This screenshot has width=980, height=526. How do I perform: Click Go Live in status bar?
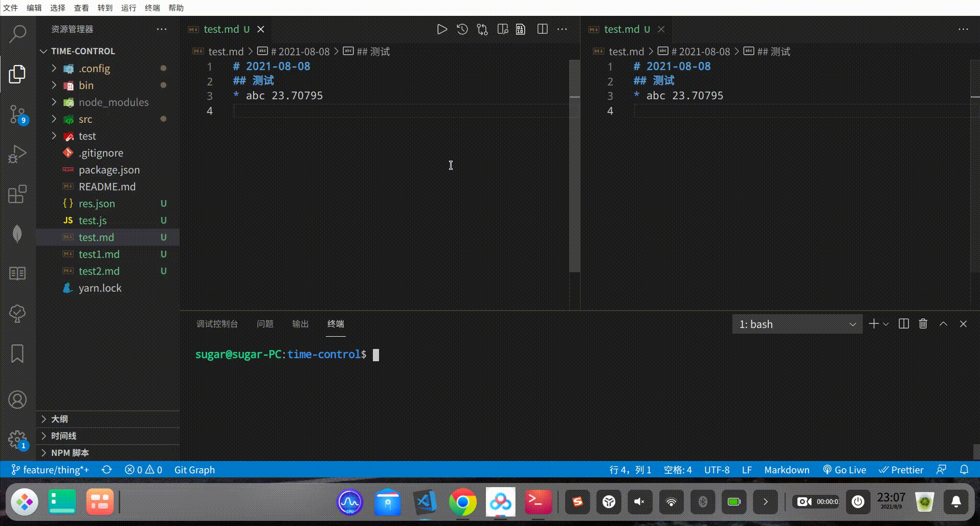point(844,470)
